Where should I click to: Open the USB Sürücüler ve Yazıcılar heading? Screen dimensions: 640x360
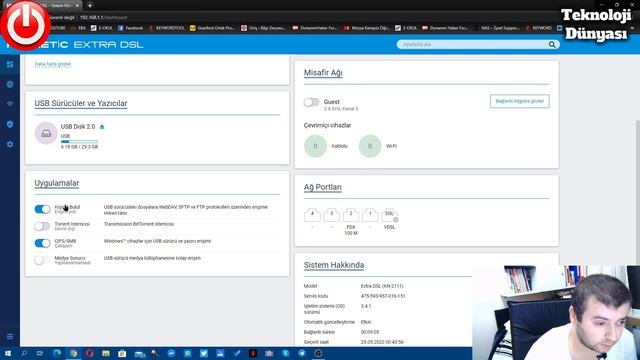tap(81, 103)
